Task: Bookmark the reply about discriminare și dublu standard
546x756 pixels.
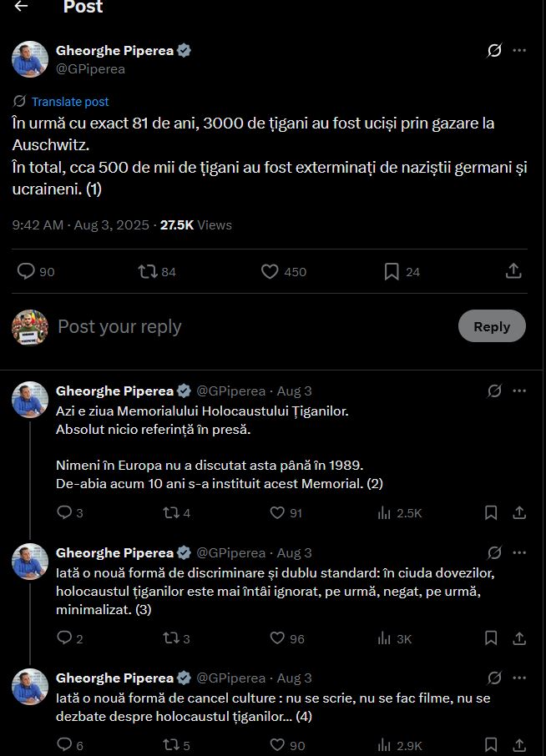Action: [x=492, y=638]
